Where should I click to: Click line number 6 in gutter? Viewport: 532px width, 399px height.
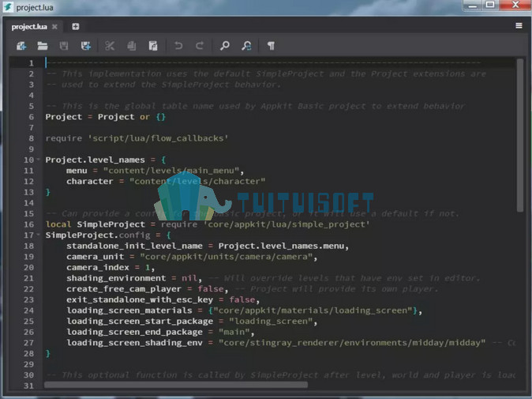(32, 117)
